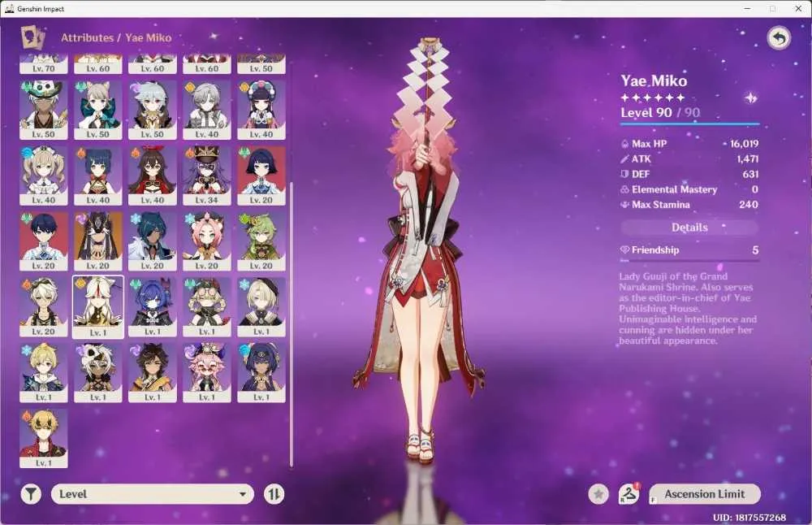Mark character as favorite star icon

coord(598,494)
